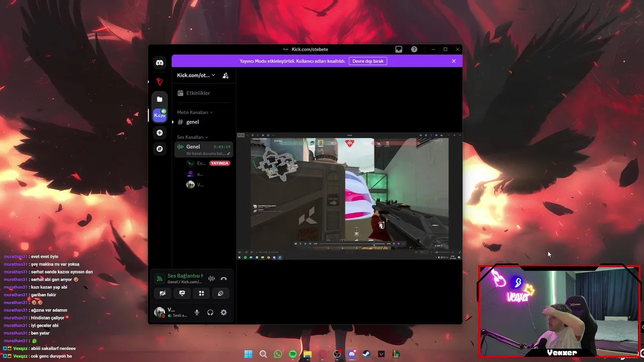Click the Devre dışı bırak button
Viewport: 644px width, 362px height.
[368, 61]
